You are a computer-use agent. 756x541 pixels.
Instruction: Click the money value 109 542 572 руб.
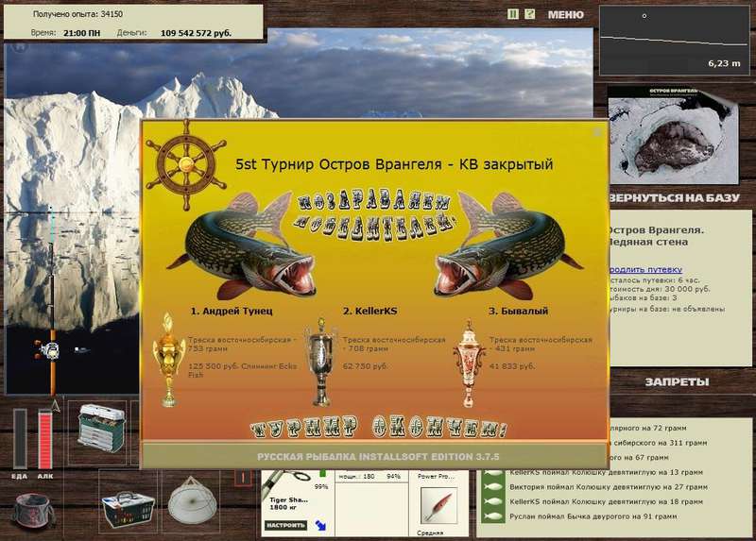click(x=196, y=33)
